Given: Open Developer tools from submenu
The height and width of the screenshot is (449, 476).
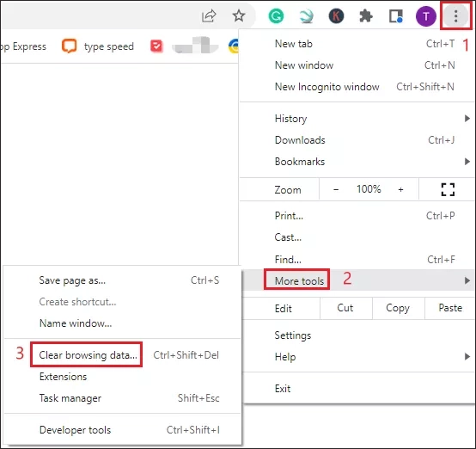Looking at the screenshot, I should 122,430.
